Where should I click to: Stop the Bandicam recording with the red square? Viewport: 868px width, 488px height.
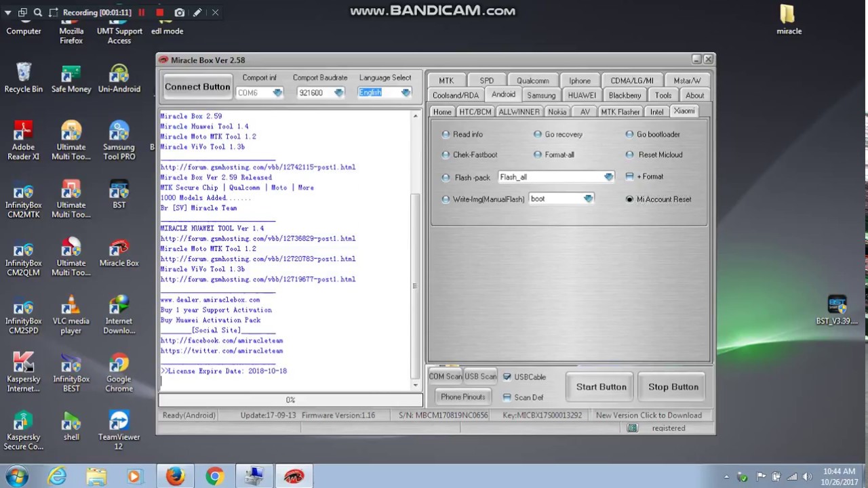160,12
